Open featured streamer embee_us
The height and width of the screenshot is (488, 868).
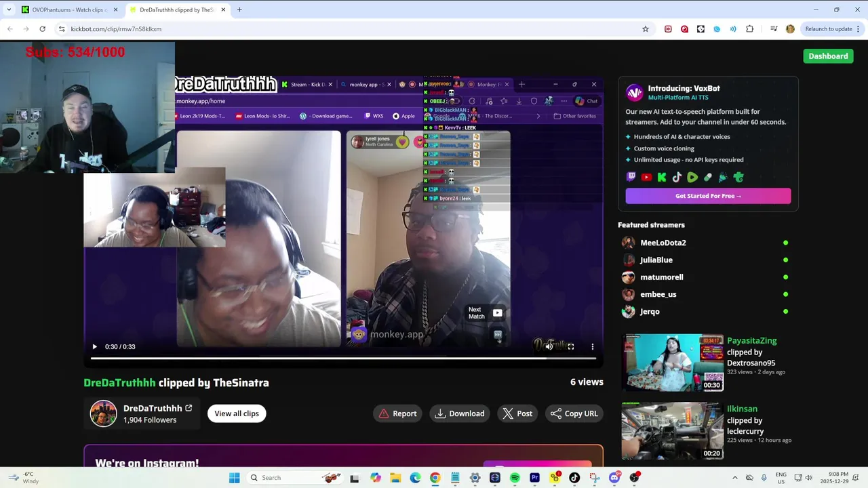pos(658,294)
